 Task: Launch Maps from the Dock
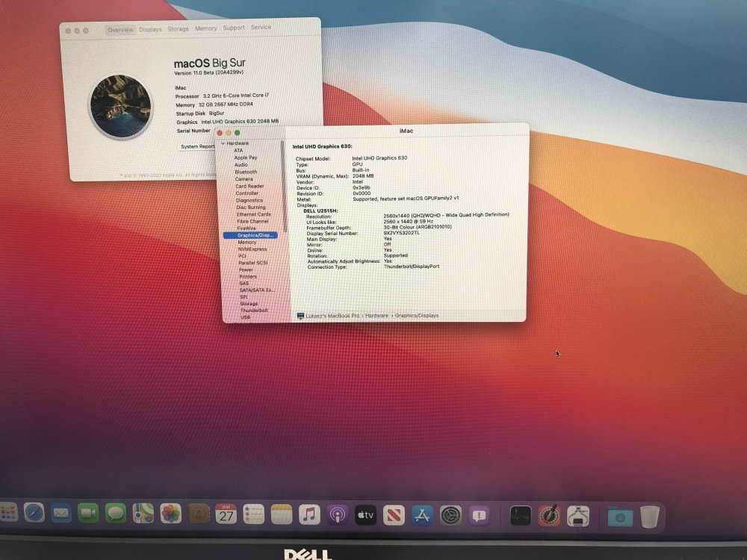click(143, 514)
